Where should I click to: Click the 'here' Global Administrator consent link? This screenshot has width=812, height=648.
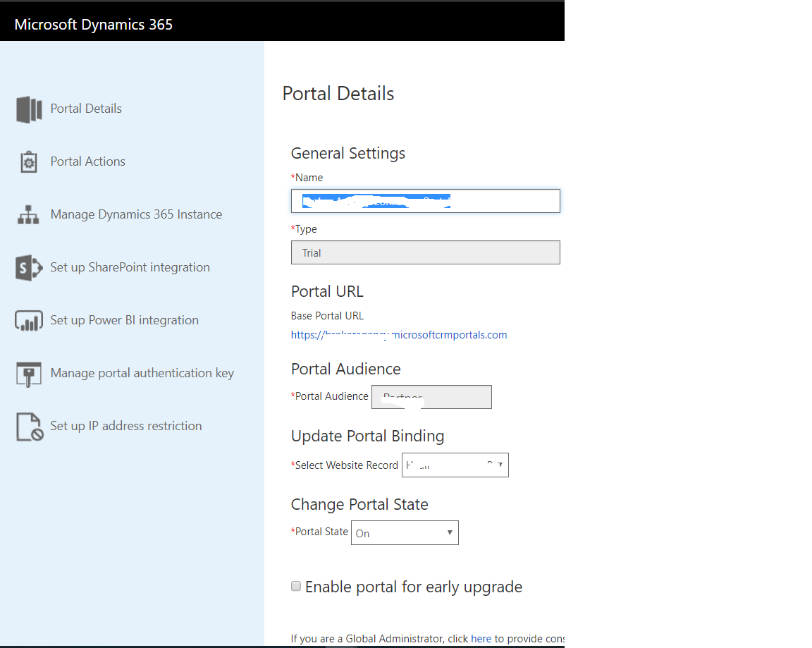coord(481,639)
